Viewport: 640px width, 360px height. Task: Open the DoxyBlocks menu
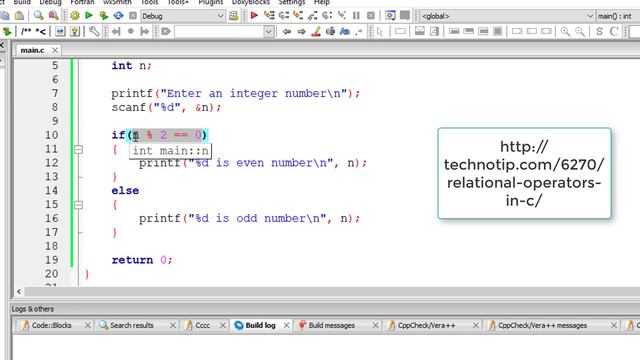tap(251, 2)
